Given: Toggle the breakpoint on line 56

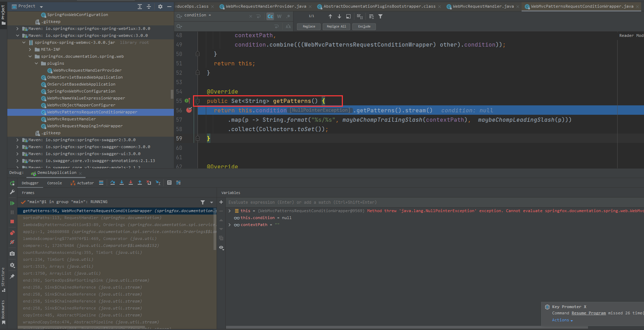Looking at the screenshot, I should pyautogui.click(x=189, y=110).
